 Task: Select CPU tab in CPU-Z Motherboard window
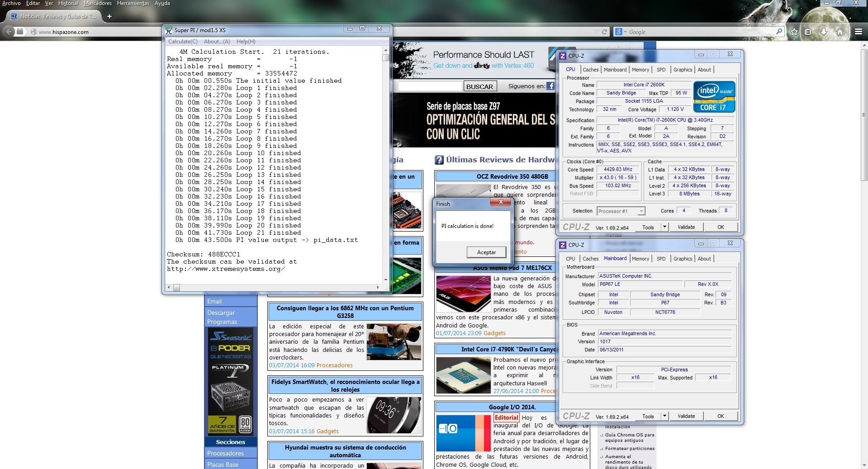tap(570, 259)
